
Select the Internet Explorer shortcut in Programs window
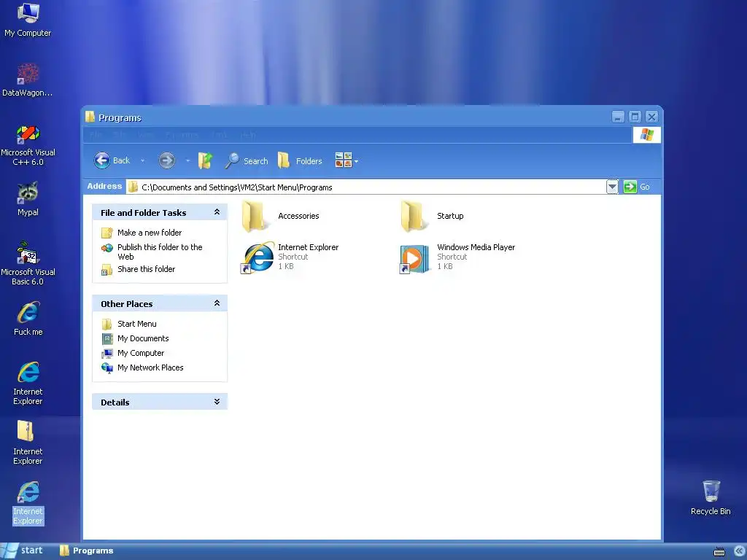click(290, 257)
